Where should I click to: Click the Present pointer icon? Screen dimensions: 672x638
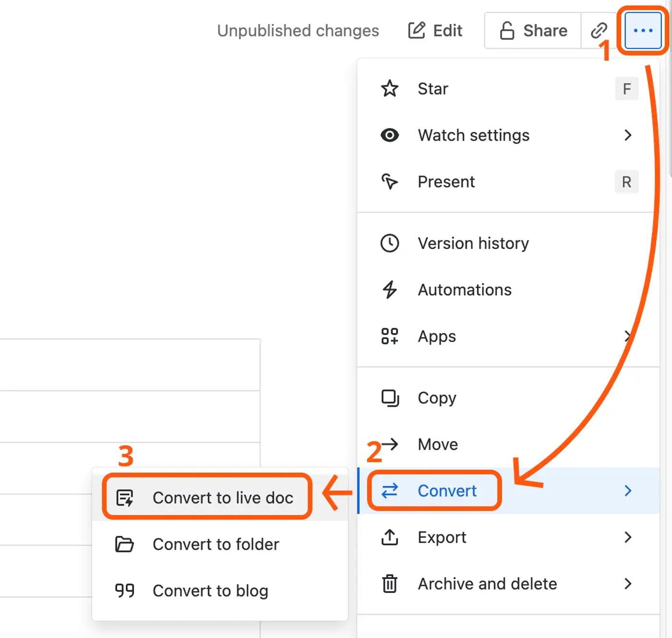389,182
